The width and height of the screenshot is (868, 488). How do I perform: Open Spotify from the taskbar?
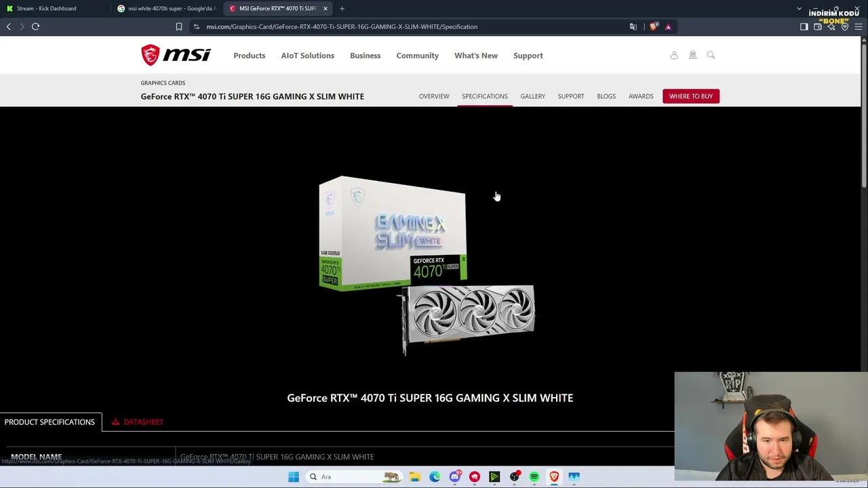pos(534,476)
